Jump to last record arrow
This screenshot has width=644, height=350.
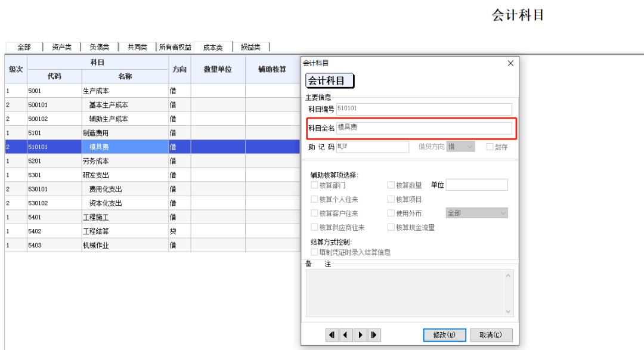coord(374,335)
